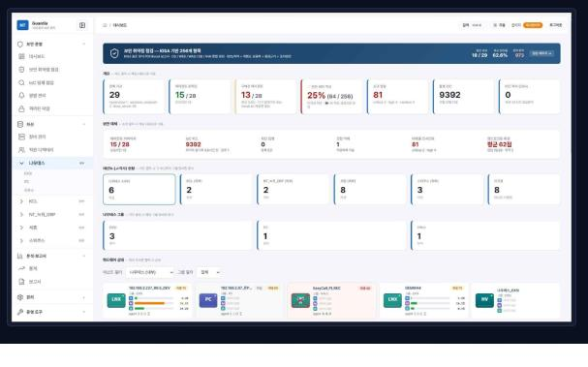Expand the tree node below NT_NTL_DMP
Image resolution: width=588 pixels, height=367 pixels.
(x=21, y=228)
